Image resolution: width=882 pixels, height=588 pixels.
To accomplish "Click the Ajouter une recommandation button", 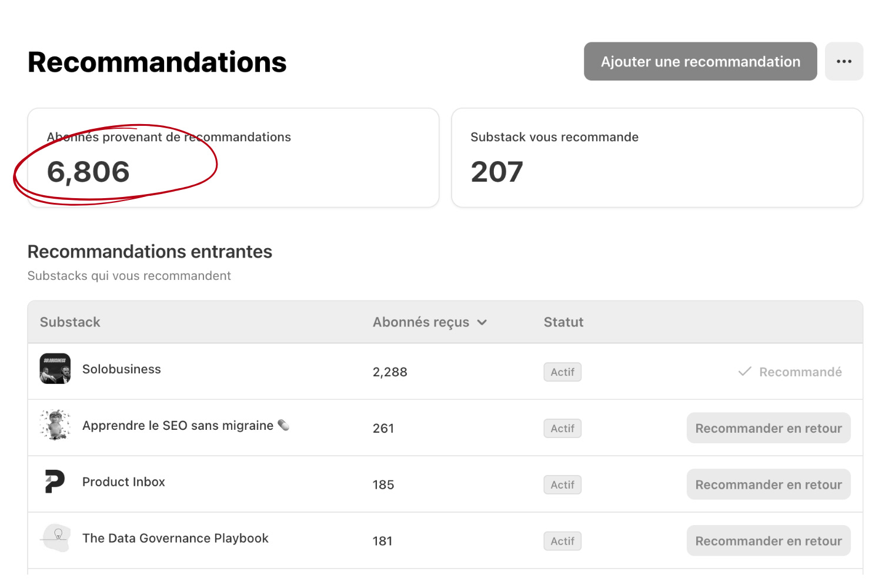I will [x=700, y=61].
